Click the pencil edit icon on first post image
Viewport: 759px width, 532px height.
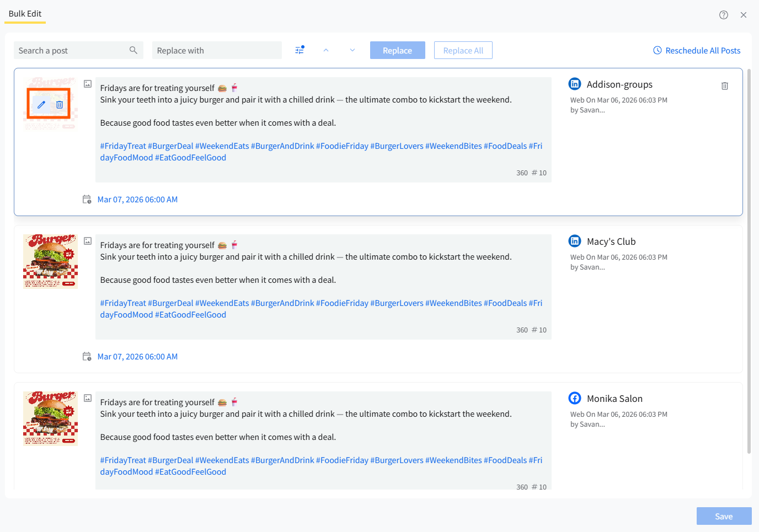tap(41, 105)
